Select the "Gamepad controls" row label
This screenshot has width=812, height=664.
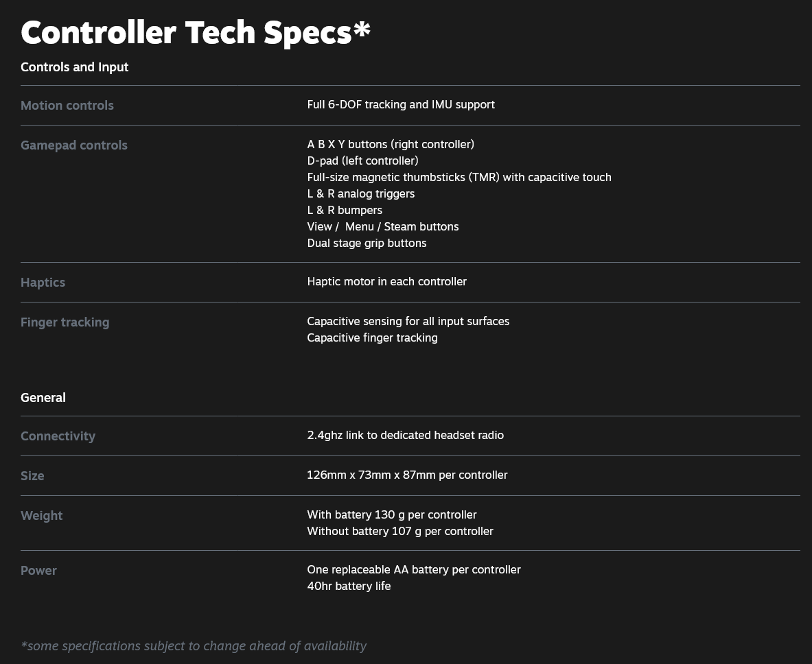(x=74, y=145)
